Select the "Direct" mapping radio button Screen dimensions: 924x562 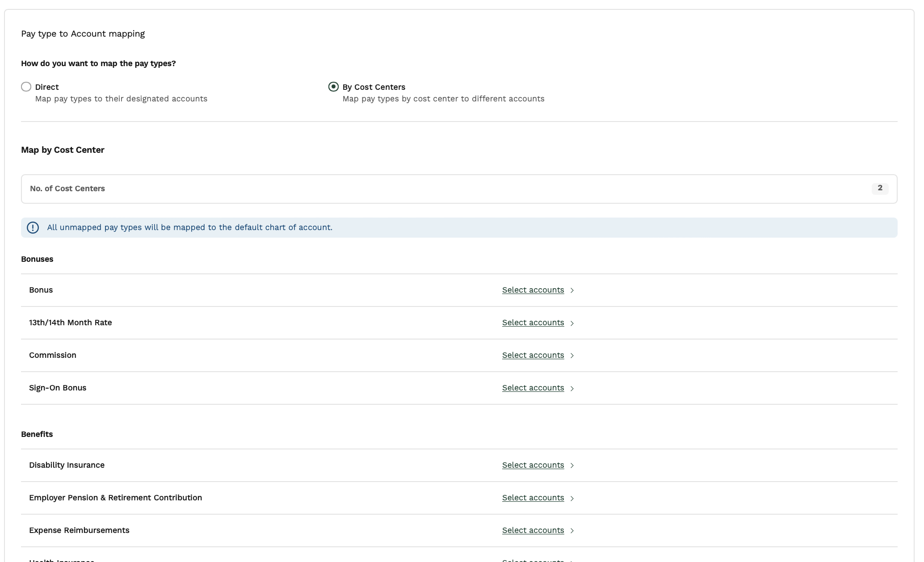pos(26,87)
